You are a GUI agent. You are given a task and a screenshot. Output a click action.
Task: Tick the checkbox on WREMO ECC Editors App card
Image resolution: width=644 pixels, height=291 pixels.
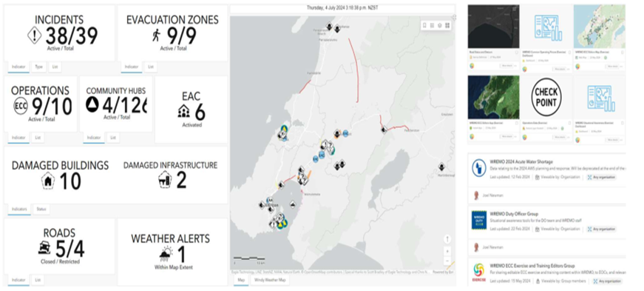coord(517,123)
